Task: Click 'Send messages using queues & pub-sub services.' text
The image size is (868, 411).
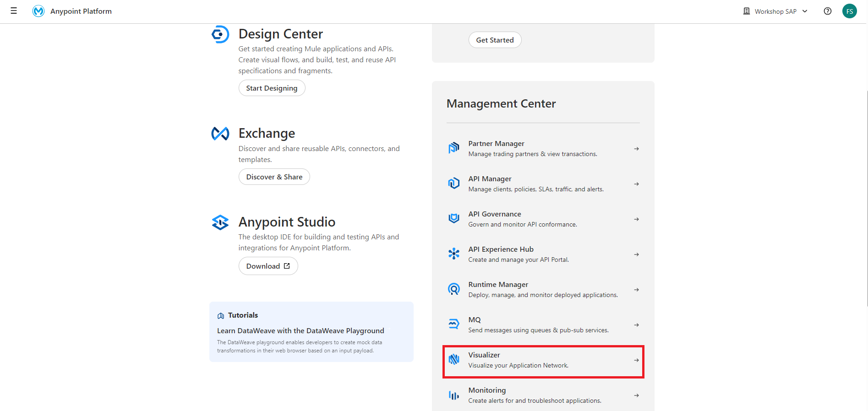Action: click(538, 330)
